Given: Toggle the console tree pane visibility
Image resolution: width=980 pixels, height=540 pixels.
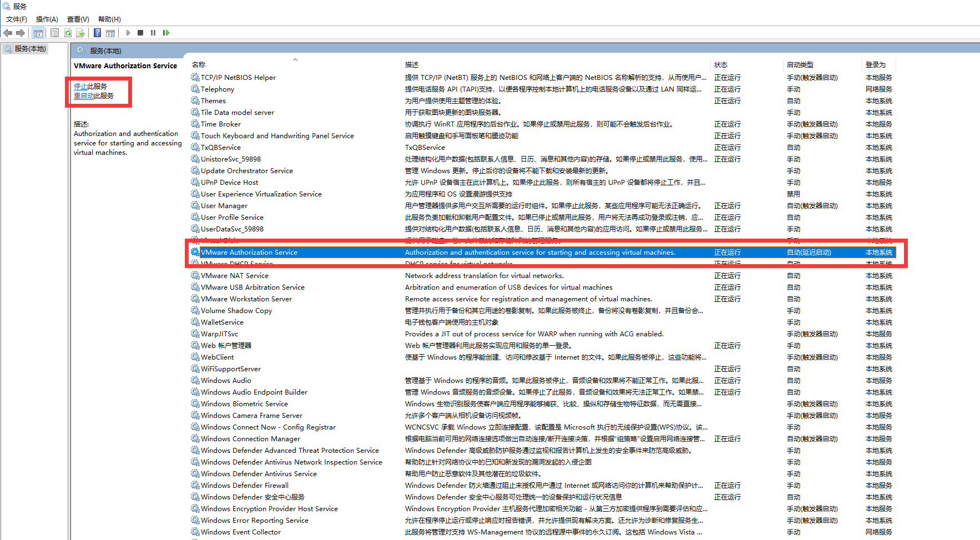Looking at the screenshot, I should 38,33.
